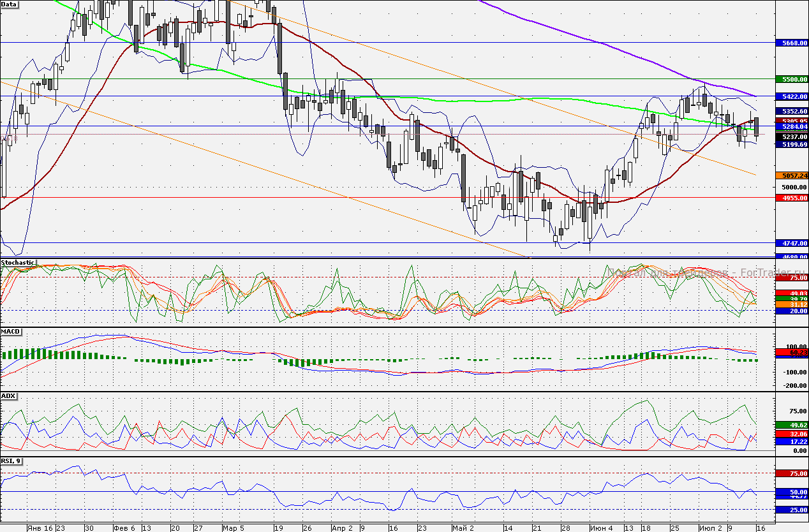Select the ADX indicator panel label
809x532 pixels.
(x=8, y=396)
